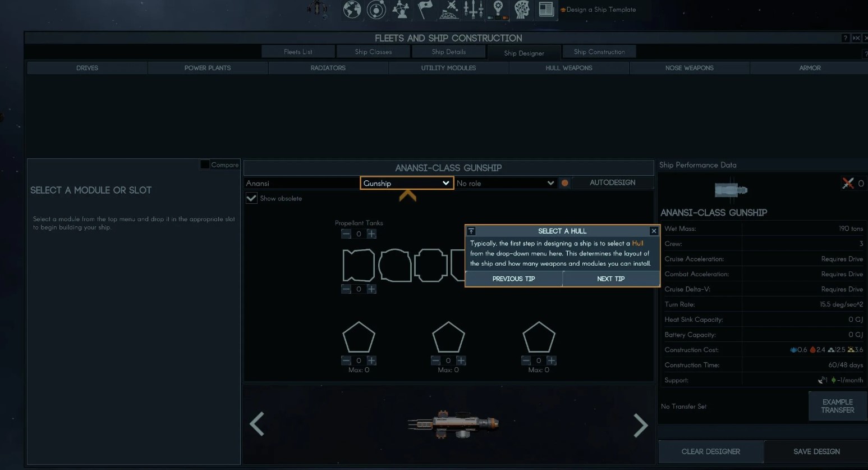
Task: Toggle the Compare checkbox
Action: pyautogui.click(x=205, y=165)
